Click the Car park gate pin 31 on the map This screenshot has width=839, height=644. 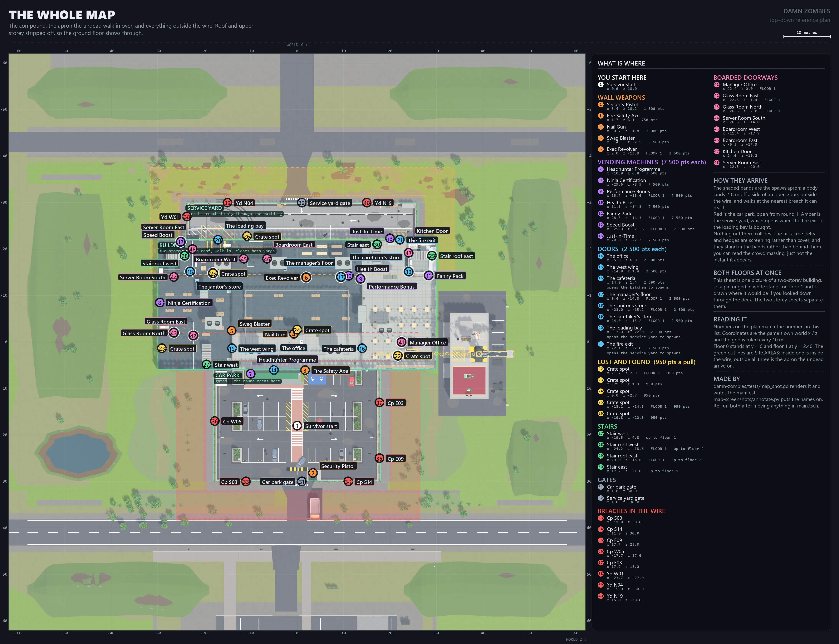(302, 482)
